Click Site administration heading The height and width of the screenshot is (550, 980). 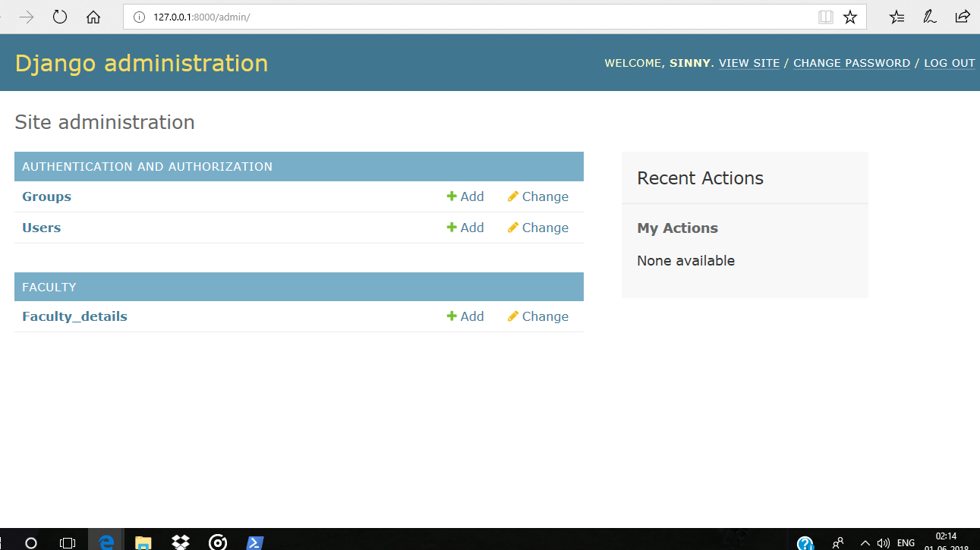point(105,122)
